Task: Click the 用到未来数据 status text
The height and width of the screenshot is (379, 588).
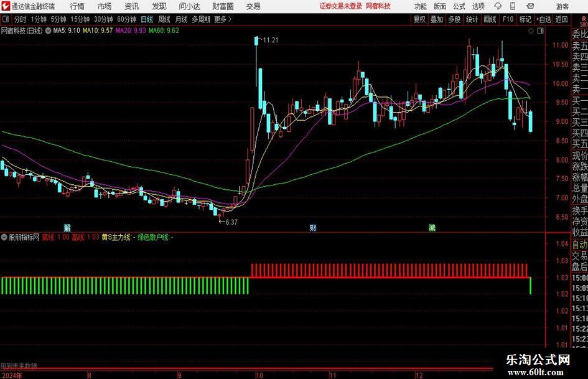Action: (19, 365)
